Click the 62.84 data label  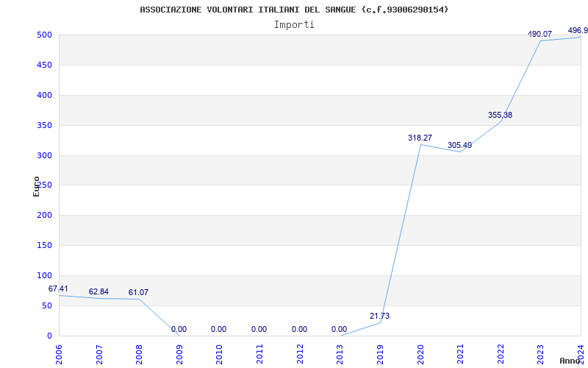[x=98, y=291]
